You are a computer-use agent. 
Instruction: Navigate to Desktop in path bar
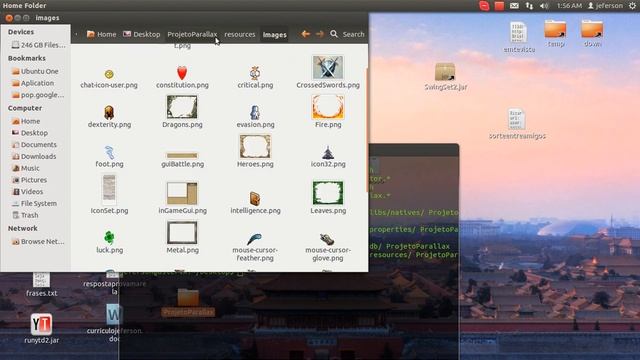pyautogui.click(x=142, y=34)
